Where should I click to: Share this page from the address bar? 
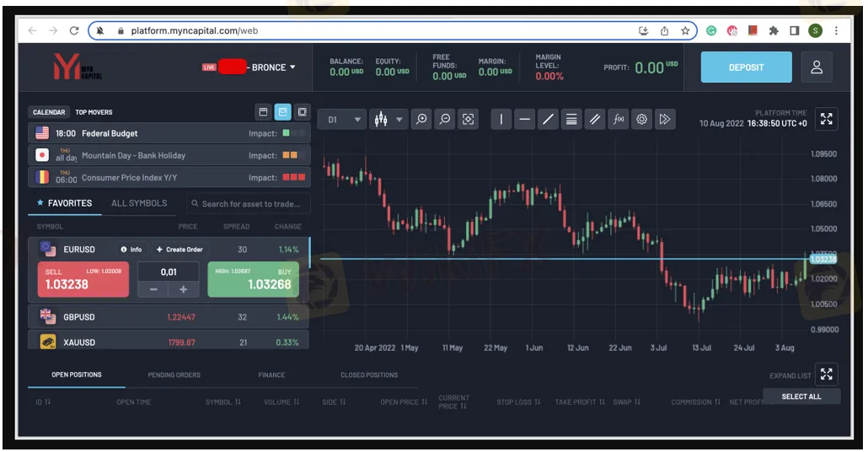[x=664, y=30]
